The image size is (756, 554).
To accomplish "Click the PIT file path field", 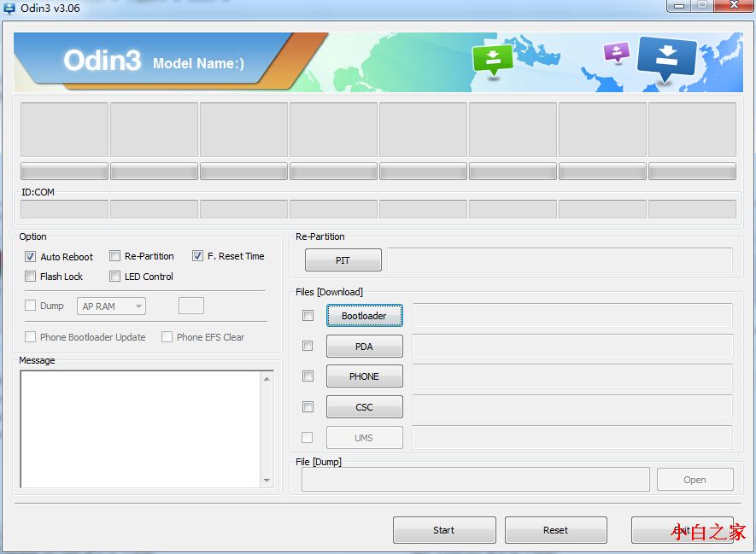I will point(560,260).
